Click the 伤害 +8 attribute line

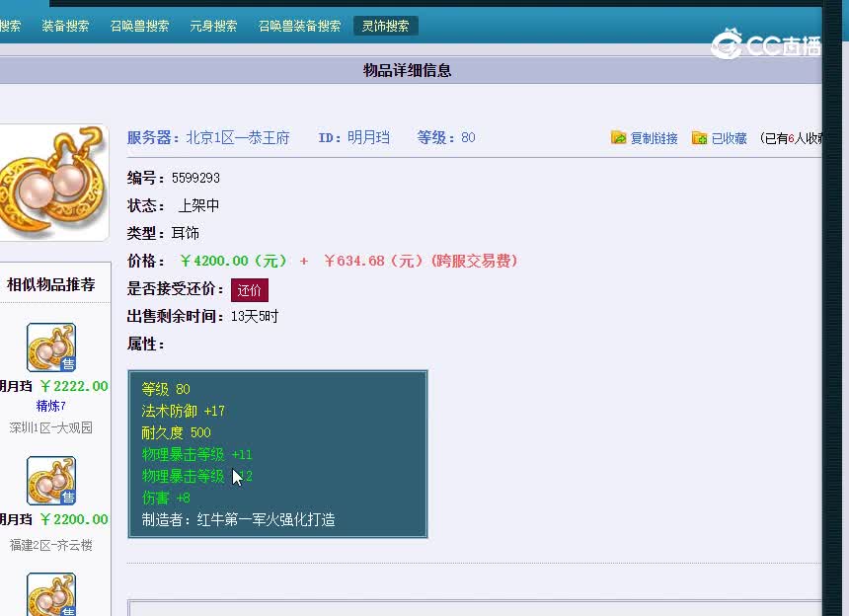click(166, 498)
